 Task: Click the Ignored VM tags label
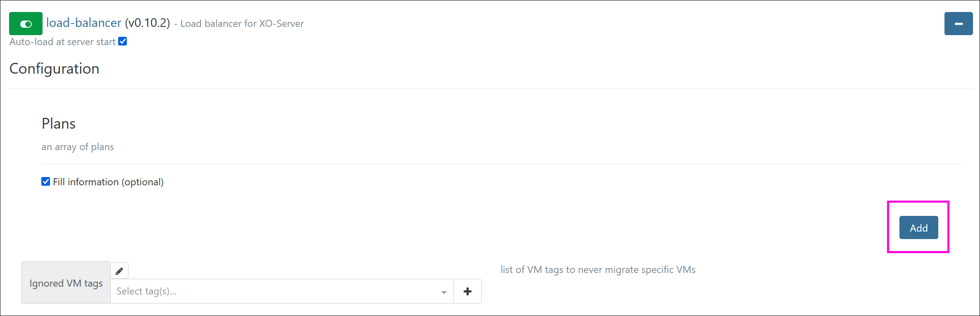click(66, 283)
